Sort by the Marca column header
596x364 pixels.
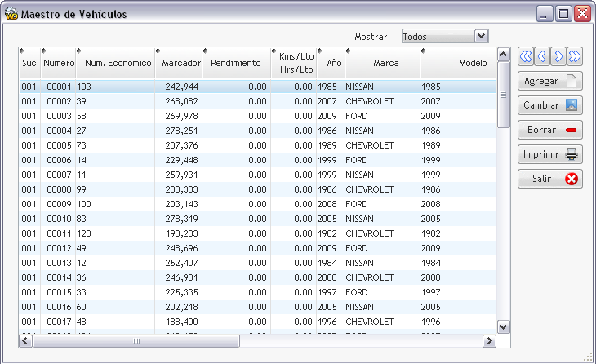click(x=383, y=63)
